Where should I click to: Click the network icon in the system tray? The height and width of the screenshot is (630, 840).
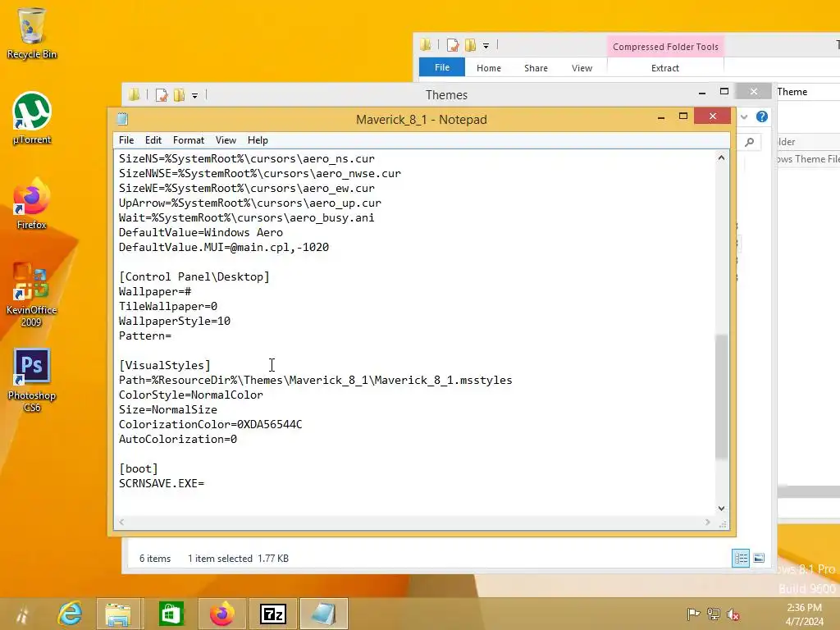[x=714, y=614]
